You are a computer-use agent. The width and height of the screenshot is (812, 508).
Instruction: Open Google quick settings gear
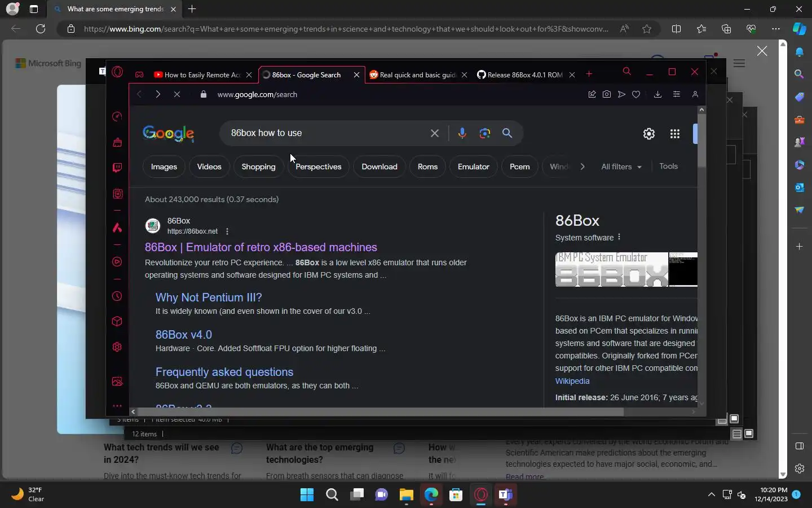(x=649, y=134)
